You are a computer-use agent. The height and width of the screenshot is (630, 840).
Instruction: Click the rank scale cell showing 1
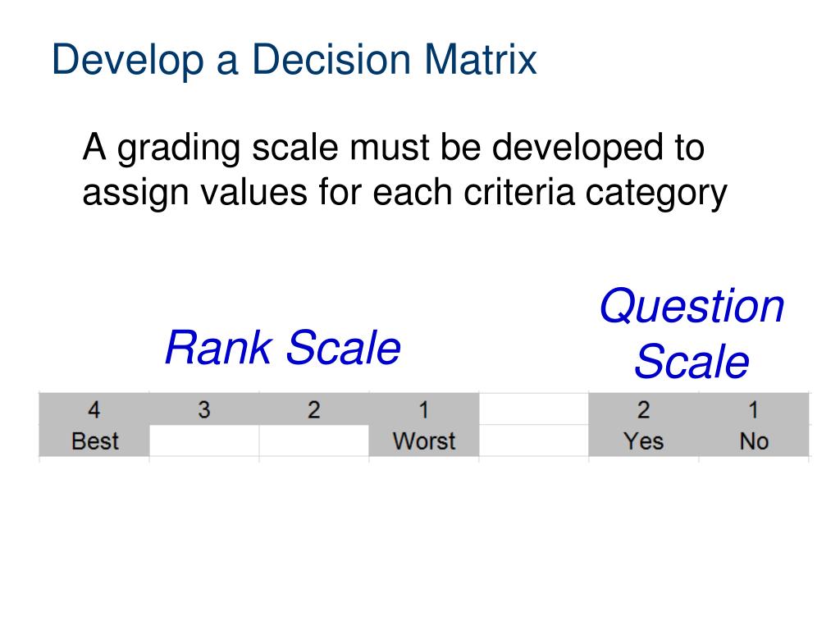coord(424,409)
